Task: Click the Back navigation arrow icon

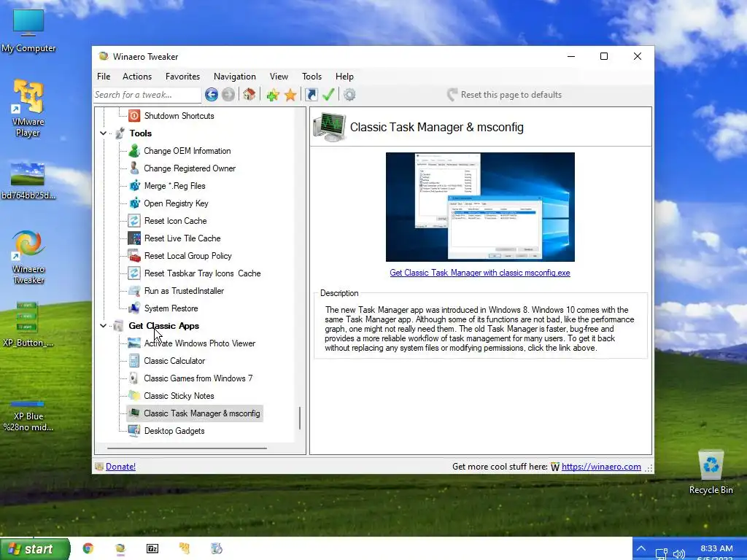Action: click(x=212, y=95)
